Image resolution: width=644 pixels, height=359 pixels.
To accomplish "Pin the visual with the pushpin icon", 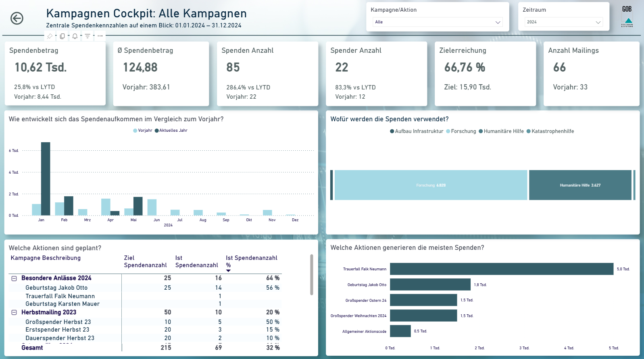I will pyautogui.click(x=50, y=36).
